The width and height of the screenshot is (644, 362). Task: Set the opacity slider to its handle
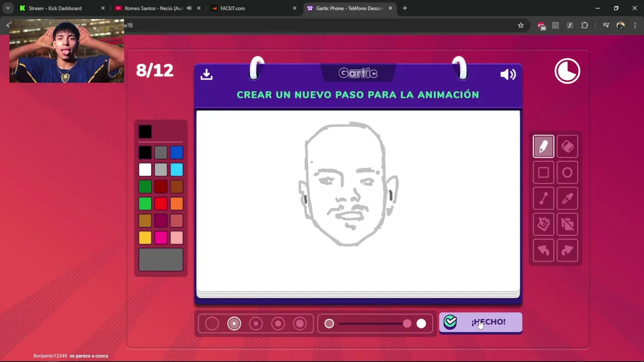coord(407,324)
